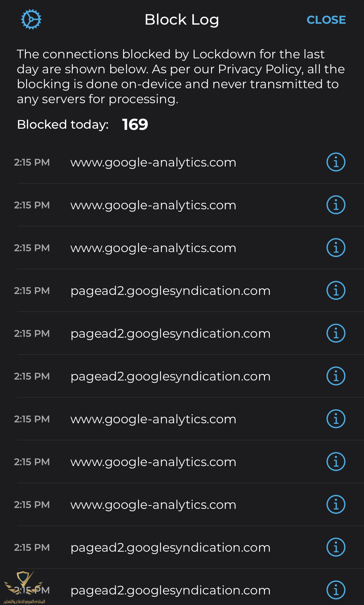Open info for first pagead2.googlesyndication.com entry
The width and height of the screenshot is (364, 605).
(336, 290)
